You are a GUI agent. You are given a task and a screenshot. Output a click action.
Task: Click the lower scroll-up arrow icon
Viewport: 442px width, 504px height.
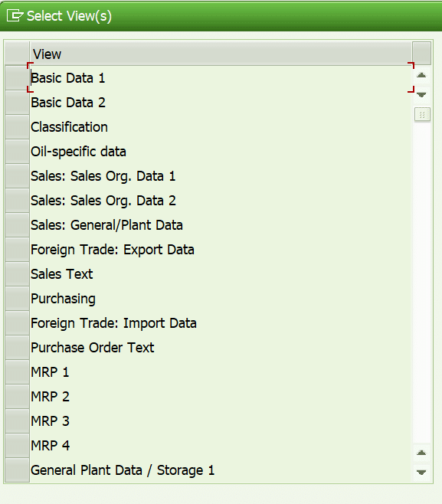point(421,453)
